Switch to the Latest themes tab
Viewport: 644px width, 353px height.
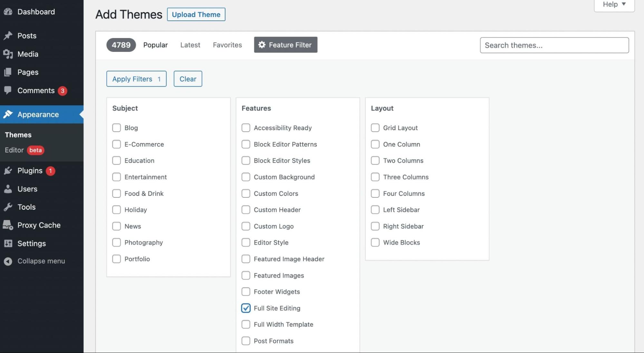tap(190, 45)
